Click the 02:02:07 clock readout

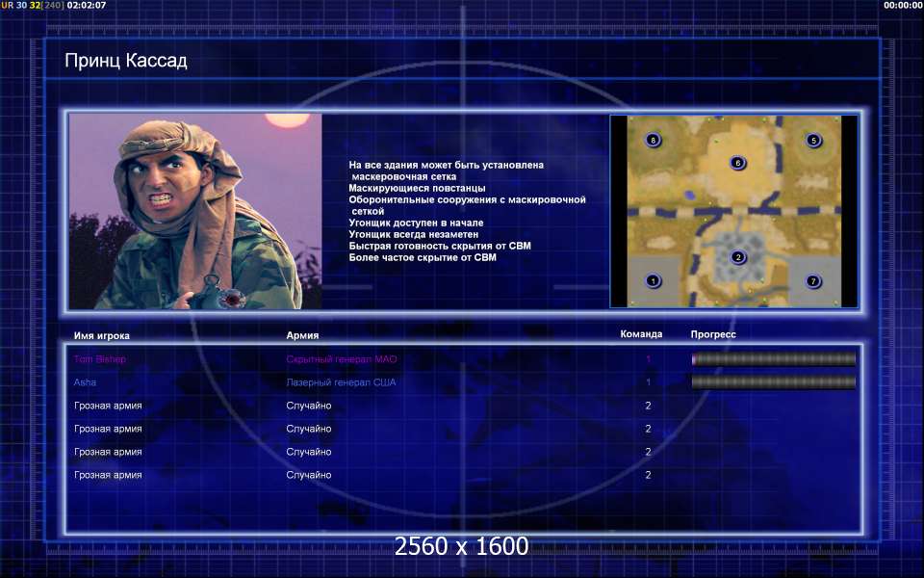(x=87, y=6)
